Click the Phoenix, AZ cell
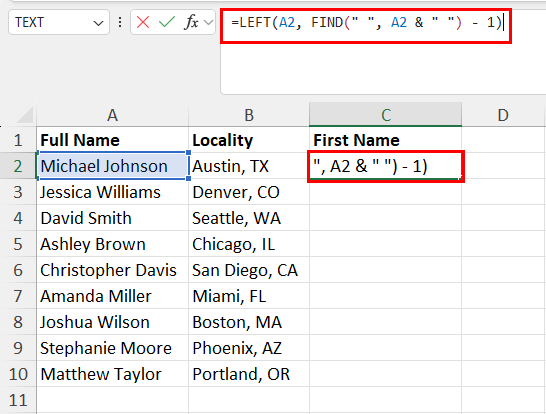Screen dimensions: 546x414 coord(249,348)
